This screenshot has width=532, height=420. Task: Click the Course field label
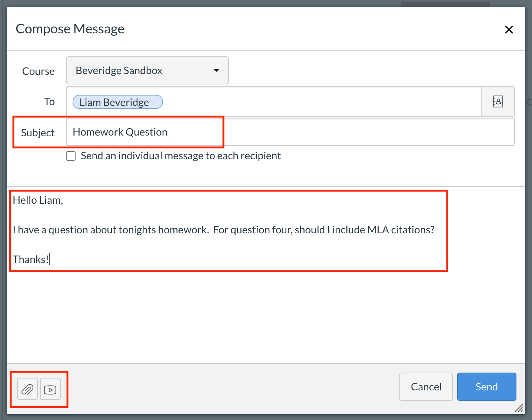click(x=38, y=71)
